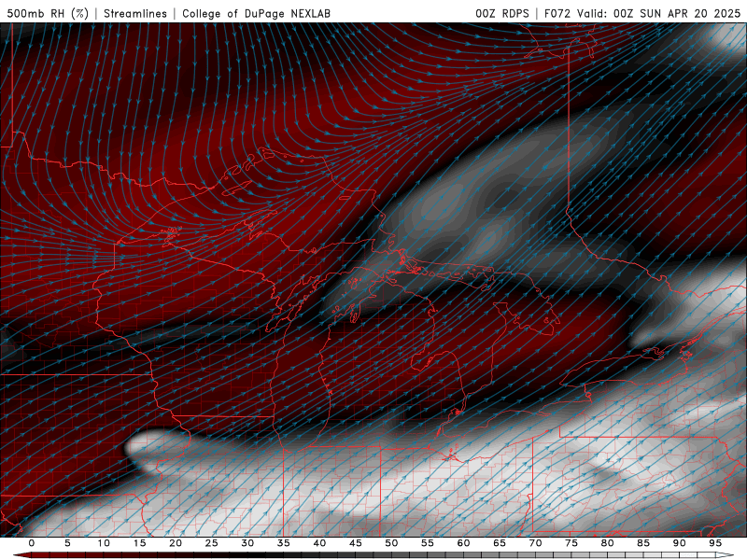This screenshot has height=560, width=747.
Task: Click the '95' value on color scale
Action: click(715, 543)
